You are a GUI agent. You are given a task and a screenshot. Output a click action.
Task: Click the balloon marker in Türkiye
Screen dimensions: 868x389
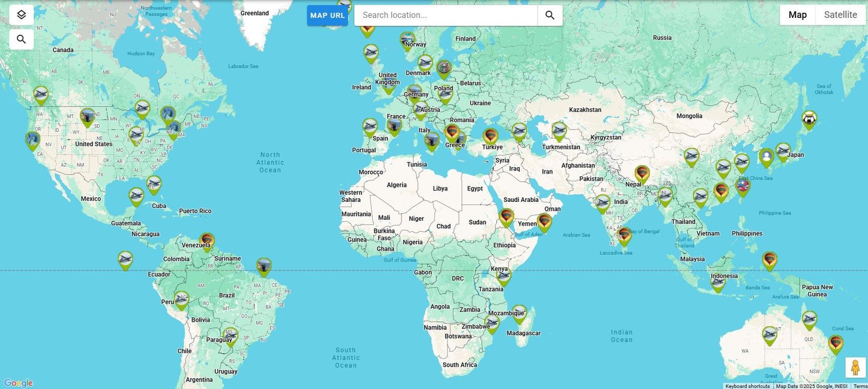point(490,137)
